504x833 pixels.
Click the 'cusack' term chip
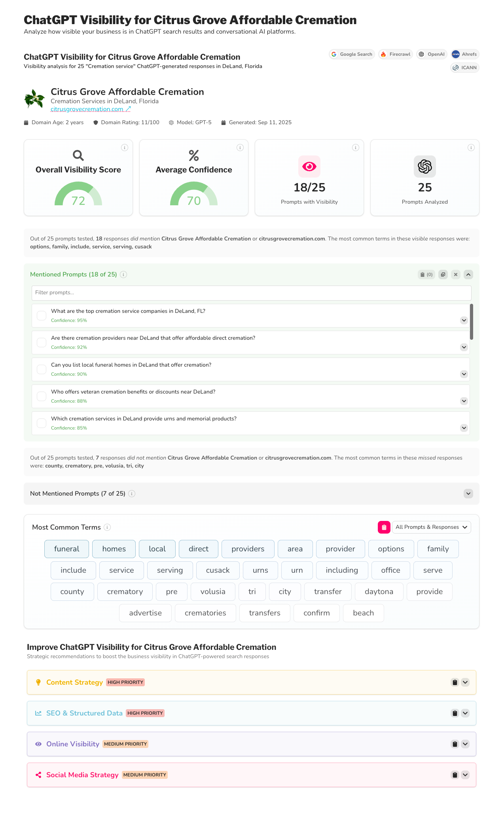pos(218,570)
